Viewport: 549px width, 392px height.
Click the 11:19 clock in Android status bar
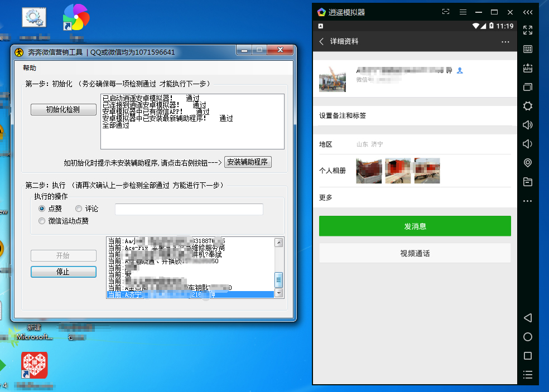tap(504, 26)
